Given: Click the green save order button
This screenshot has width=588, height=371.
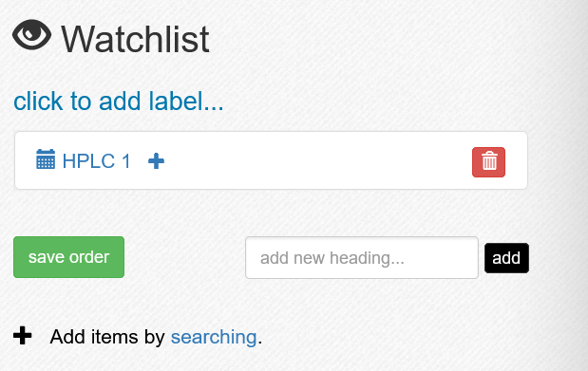Looking at the screenshot, I should [68, 257].
